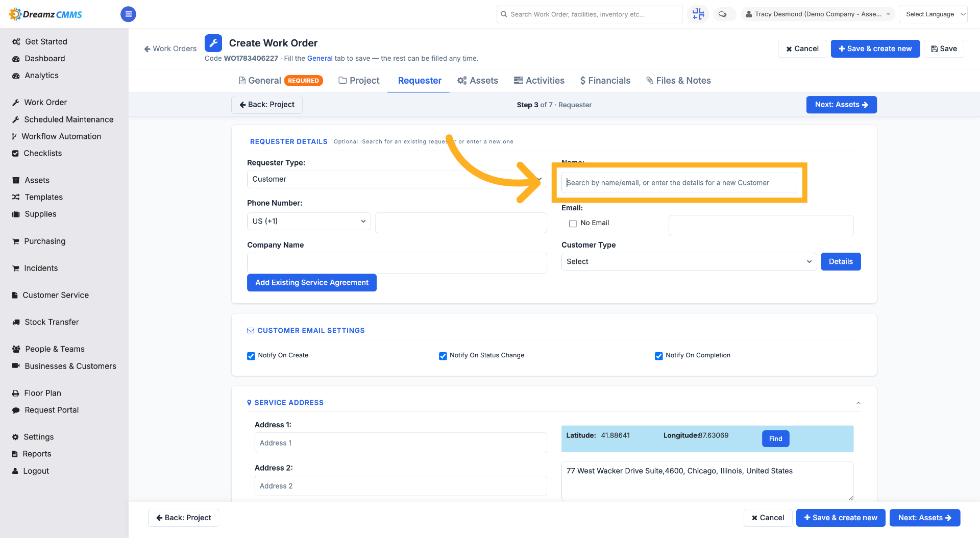Switch to the Financials tab
The image size is (980, 538).
pyautogui.click(x=605, y=81)
